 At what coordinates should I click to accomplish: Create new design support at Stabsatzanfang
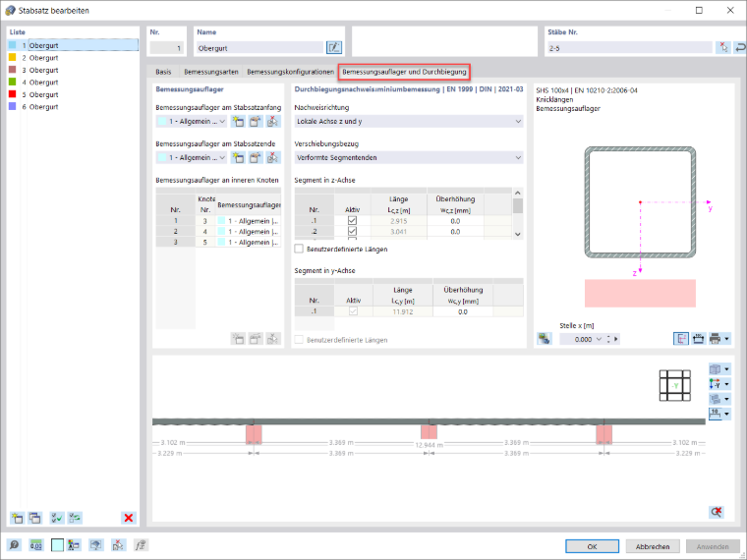[238, 122]
